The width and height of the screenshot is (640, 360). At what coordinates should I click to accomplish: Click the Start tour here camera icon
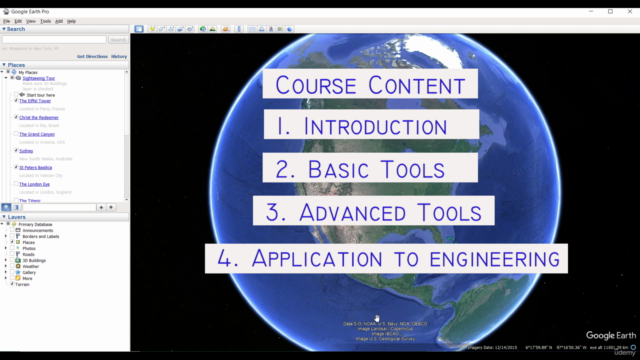point(22,95)
